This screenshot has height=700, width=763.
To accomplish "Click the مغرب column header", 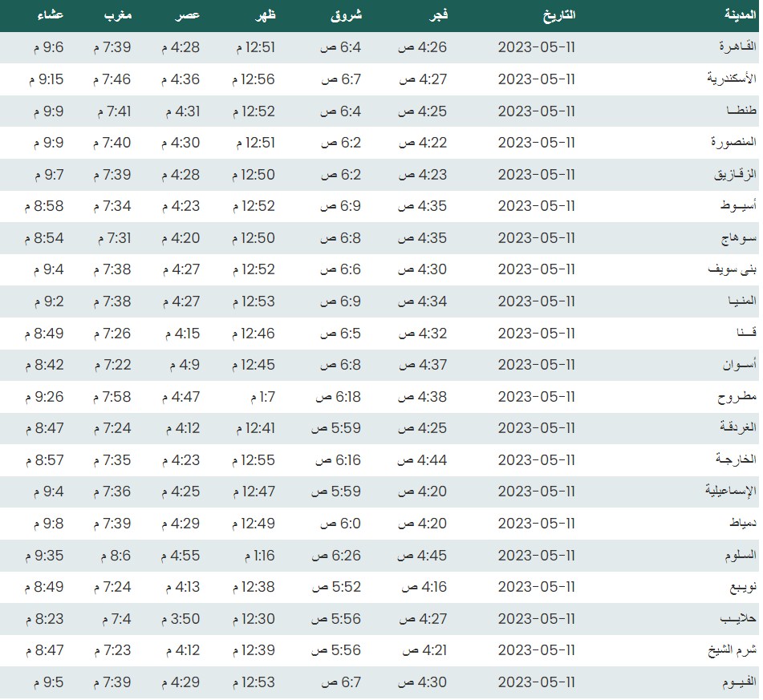I will (x=117, y=15).
